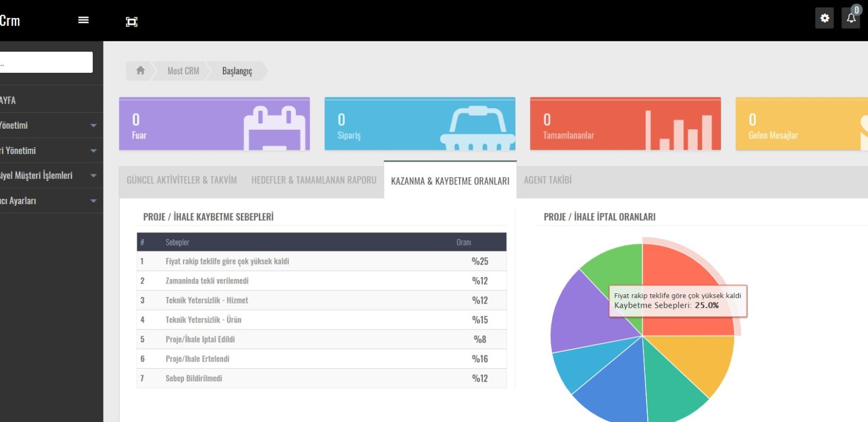The height and width of the screenshot is (422, 868).
Task: Open the Hedefler & Tamamlanan Raporu tab
Action: (x=314, y=180)
